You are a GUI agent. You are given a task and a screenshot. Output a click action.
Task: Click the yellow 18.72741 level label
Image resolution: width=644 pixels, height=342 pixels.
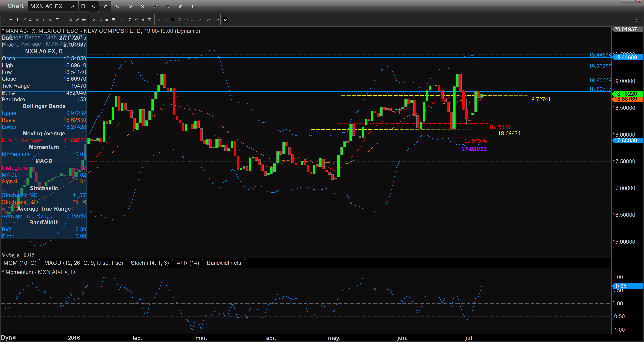click(540, 100)
